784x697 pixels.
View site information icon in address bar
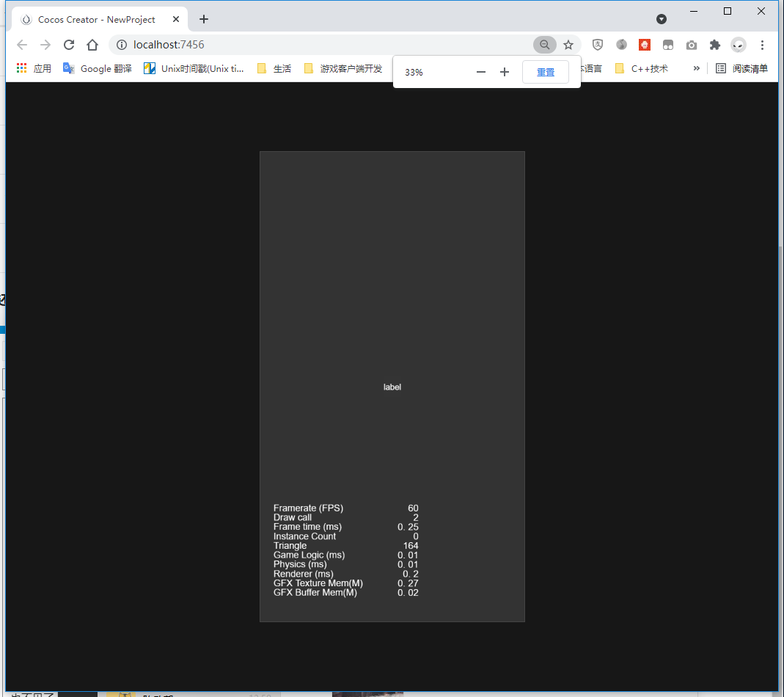(122, 45)
